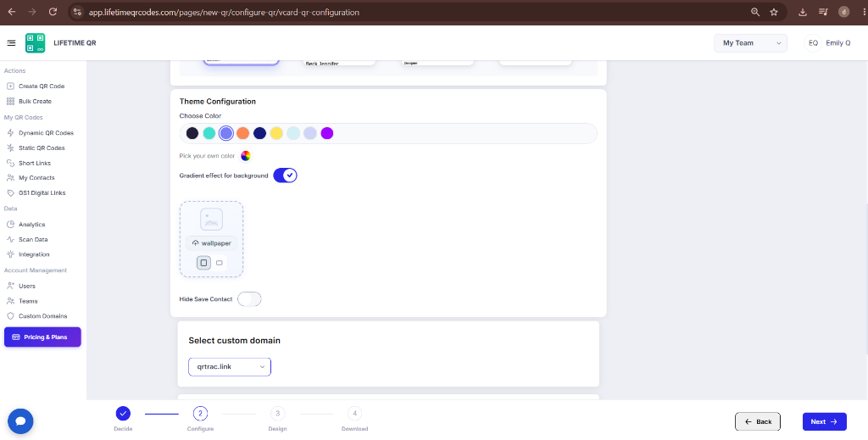This screenshot has width=868, height=440.
Task: Click the Bulk Create grid icon
Action: (x=10, y=101)
